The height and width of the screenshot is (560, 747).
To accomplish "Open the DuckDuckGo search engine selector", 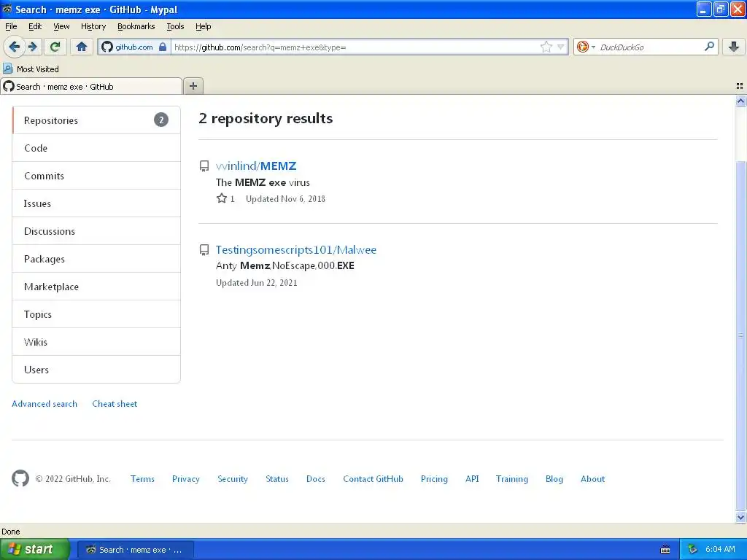I will (586, 47).
